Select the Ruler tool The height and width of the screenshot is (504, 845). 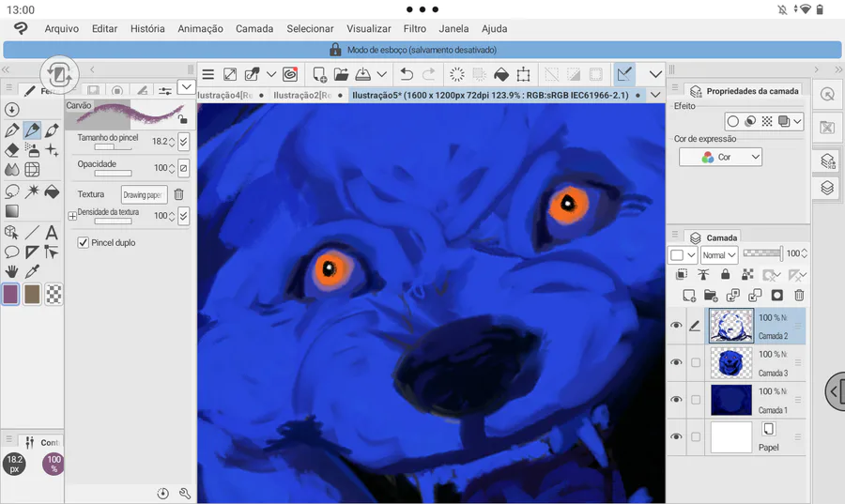pyautogui.click(x=32, y=252)
